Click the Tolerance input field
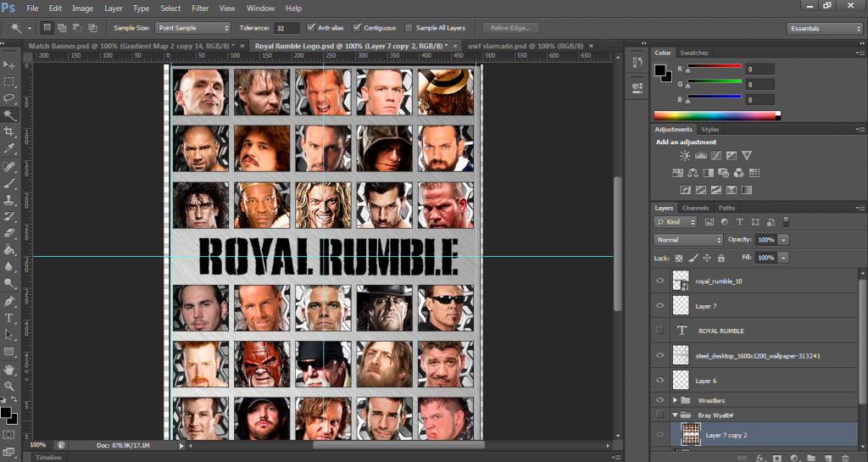 coord(287,28)
